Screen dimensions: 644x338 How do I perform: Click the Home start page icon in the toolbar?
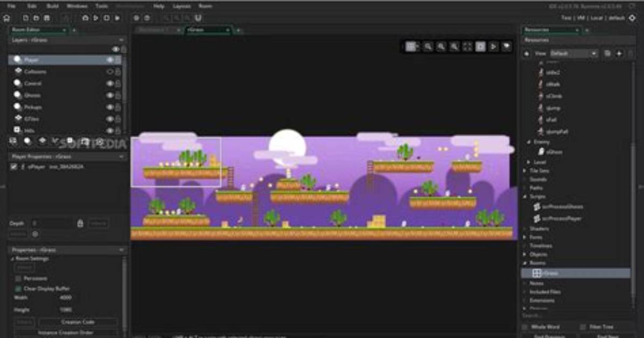click(x=6, y=18)
